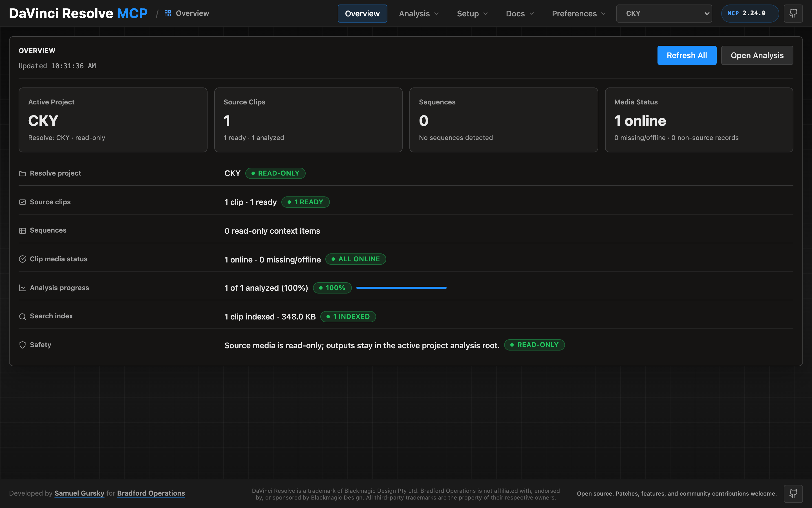This screenshot has height=508, width=812.
Task: Click the GitHub icon in the top navigation bar
Action: pyautogui.click(x=793, y=14)
